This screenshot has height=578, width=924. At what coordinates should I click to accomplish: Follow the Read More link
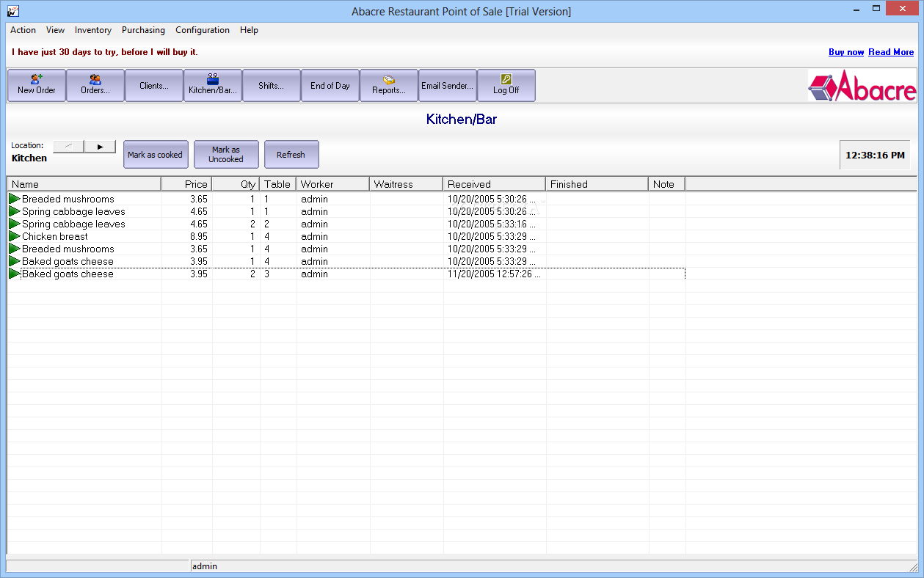pyautogui.click(x=891, y=52)
